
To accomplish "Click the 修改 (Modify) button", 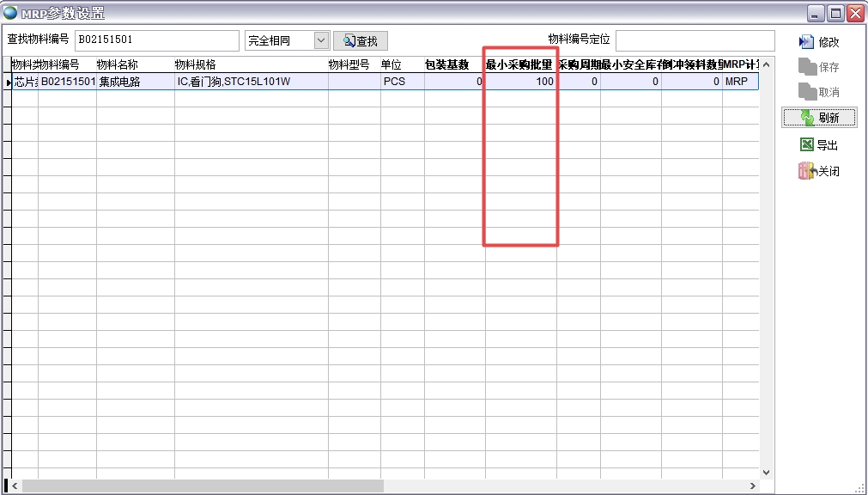I will click(x=818, y=42).
